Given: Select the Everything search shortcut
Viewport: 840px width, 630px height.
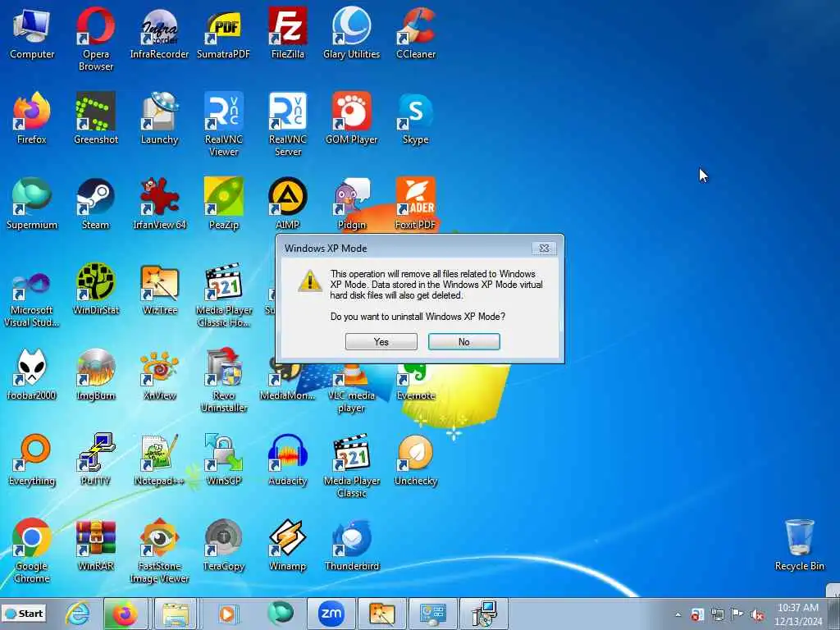Looking at the screenshot, I should coord(32,459).
